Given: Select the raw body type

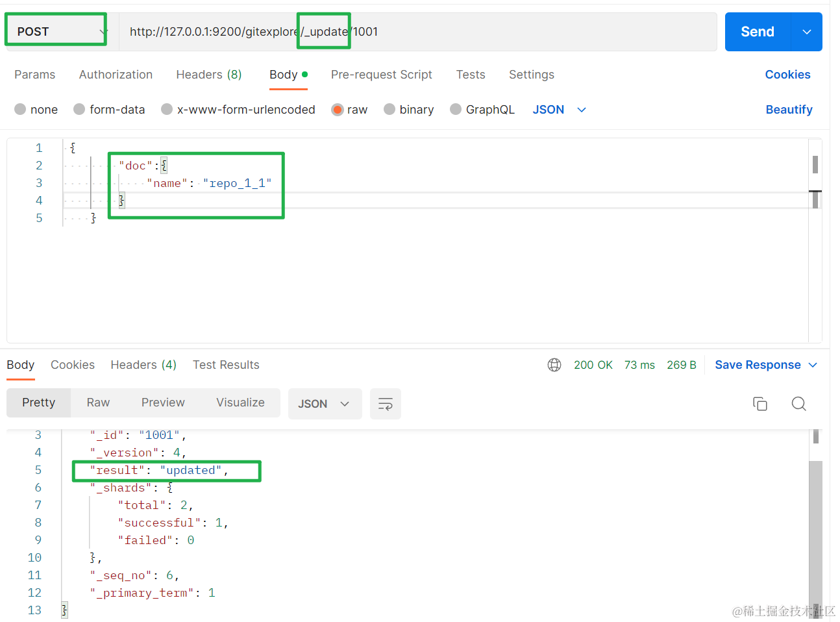Looking at the screenshot, I should [349, 110].
